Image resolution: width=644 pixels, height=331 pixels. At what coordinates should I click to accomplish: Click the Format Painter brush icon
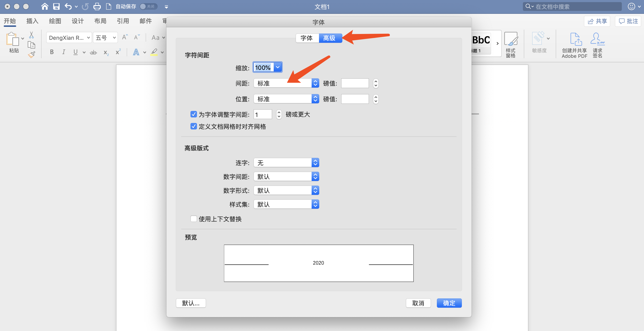coord(31,55)
